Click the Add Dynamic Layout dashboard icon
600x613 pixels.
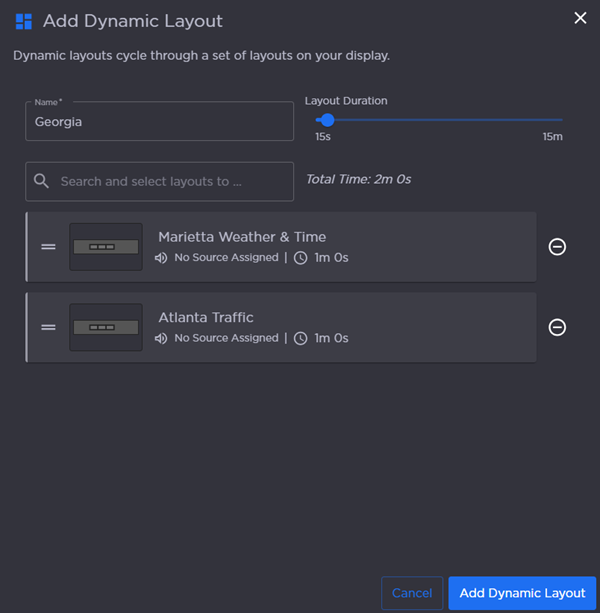23,22
